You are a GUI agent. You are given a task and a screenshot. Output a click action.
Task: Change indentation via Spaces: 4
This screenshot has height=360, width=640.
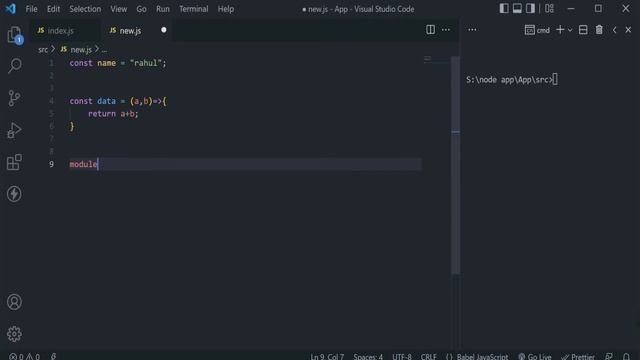(368, 356)
